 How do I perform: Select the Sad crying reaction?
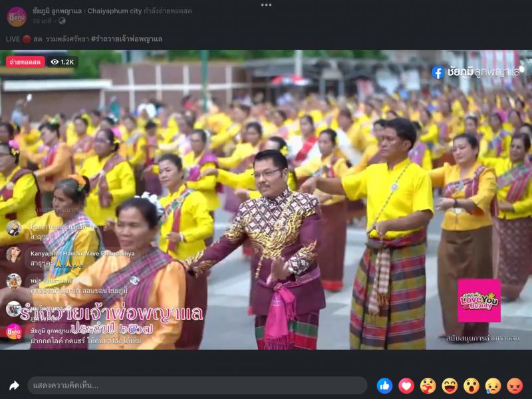[493, 386]
